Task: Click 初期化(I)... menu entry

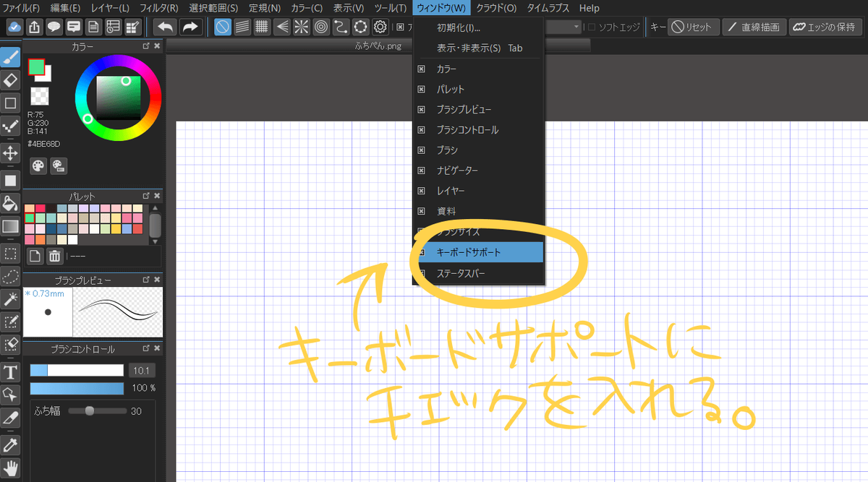Action: pos(478,27)
